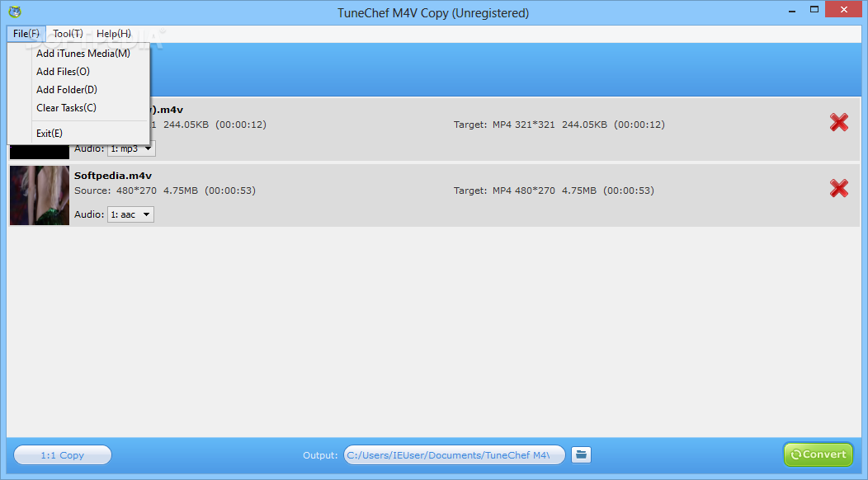Choose Clear Tasks(C) menu entry
The height and width of the screenshot is (480, 868).
tap(66, 108)
